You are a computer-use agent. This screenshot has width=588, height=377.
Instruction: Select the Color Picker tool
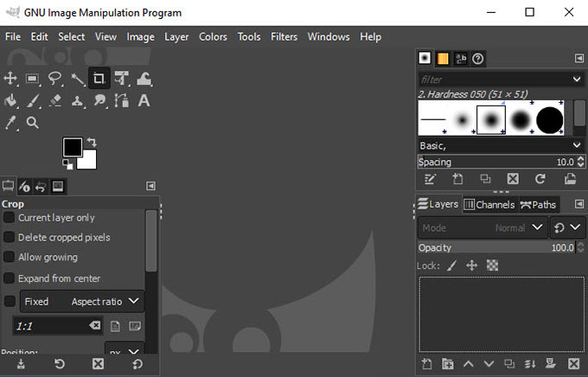[10, 123]
